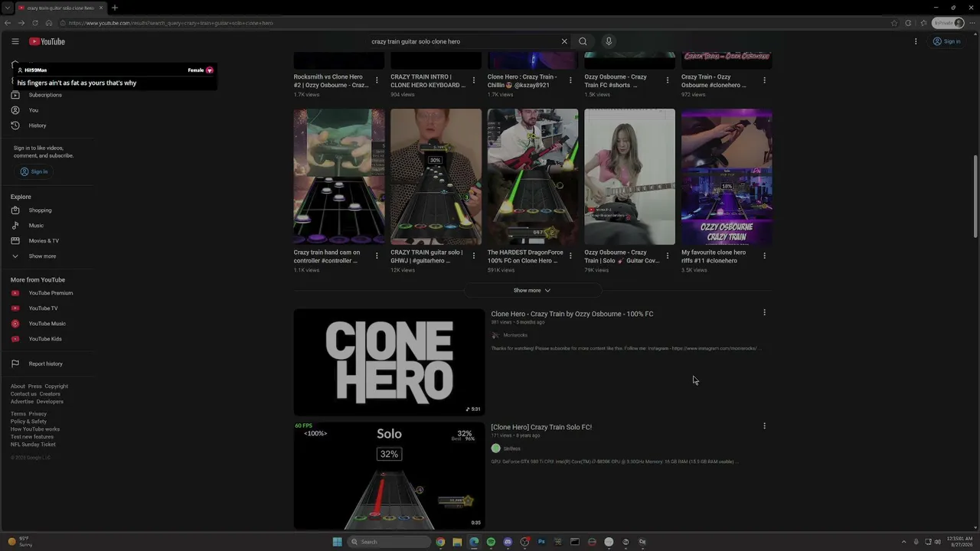Open options for 'Rocksmith vs Clone Hero #2'
Screen dimensions: 980x551
click(x=377, y=80)
